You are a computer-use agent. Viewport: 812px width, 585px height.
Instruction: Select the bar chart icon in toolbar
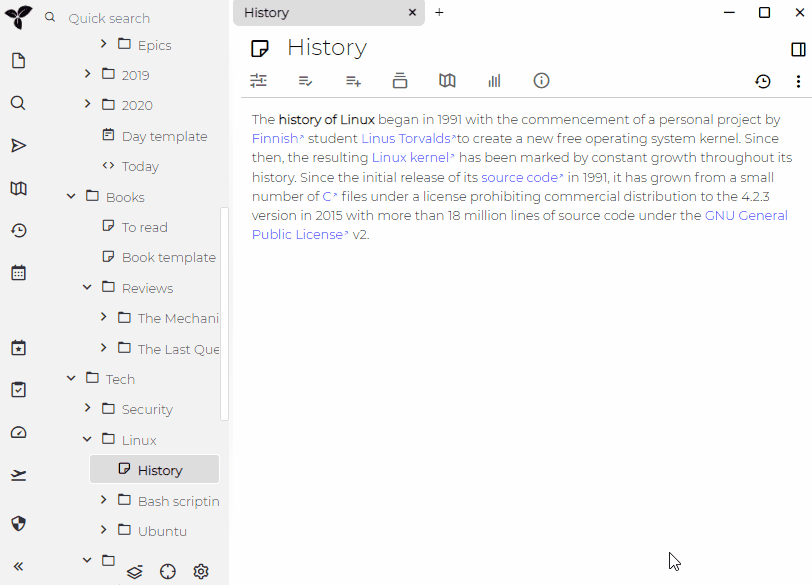pos(494,80)
